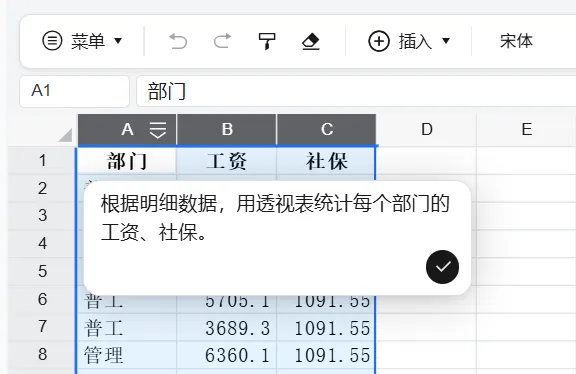Image resolution: width=576 pixels, height=374 pixels.
Task: Select cell with value 3689.3
Action: (226, 327)
